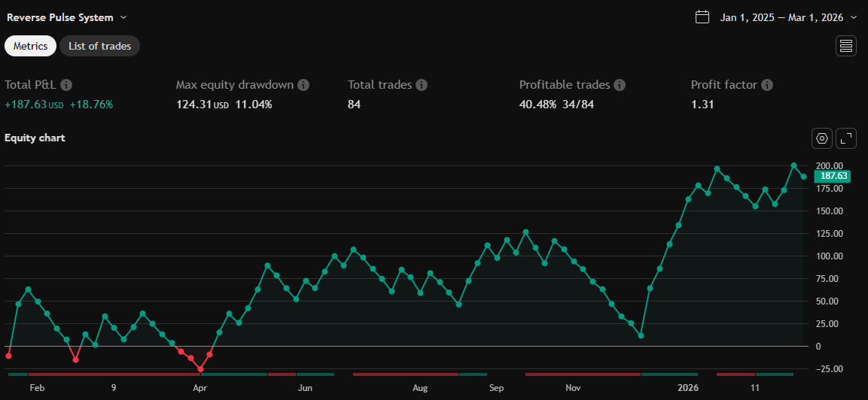Click the 200.00 level on the price axis
This screenshot has height=400, width=868.
click(x=830, y=165)
